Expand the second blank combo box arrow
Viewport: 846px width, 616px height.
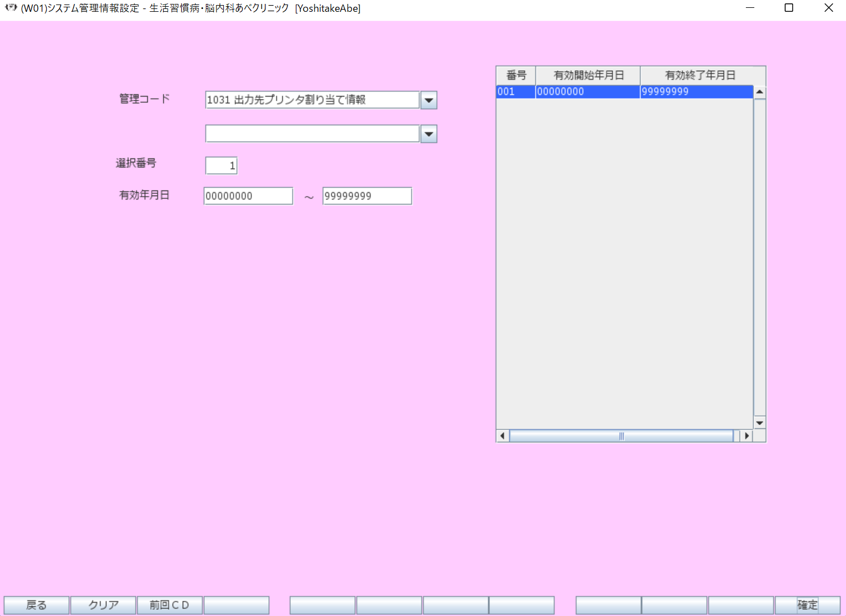click(429, 134)
